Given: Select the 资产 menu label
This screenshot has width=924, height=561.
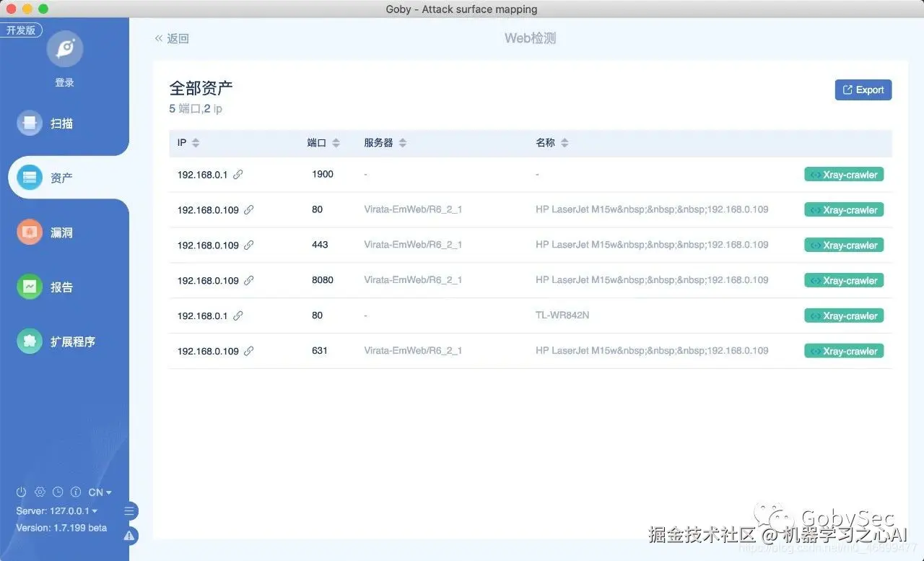Looking at the screenshot, I should click(61, 178).
